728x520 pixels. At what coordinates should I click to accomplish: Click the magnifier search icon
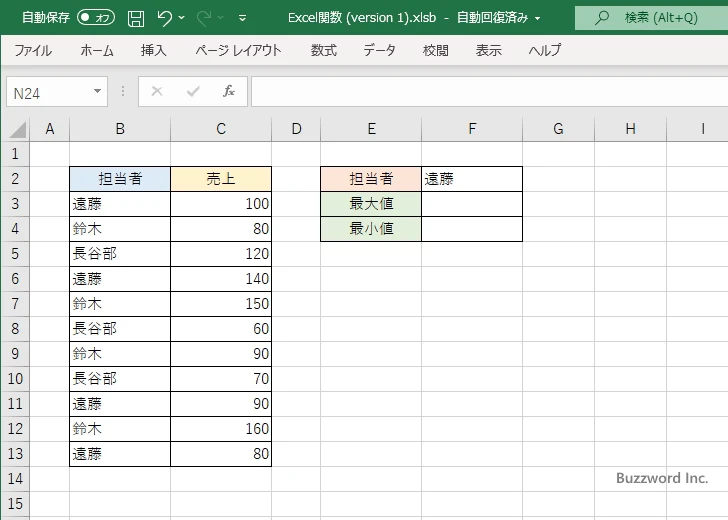pyautogui.click(x=602, y=18)
